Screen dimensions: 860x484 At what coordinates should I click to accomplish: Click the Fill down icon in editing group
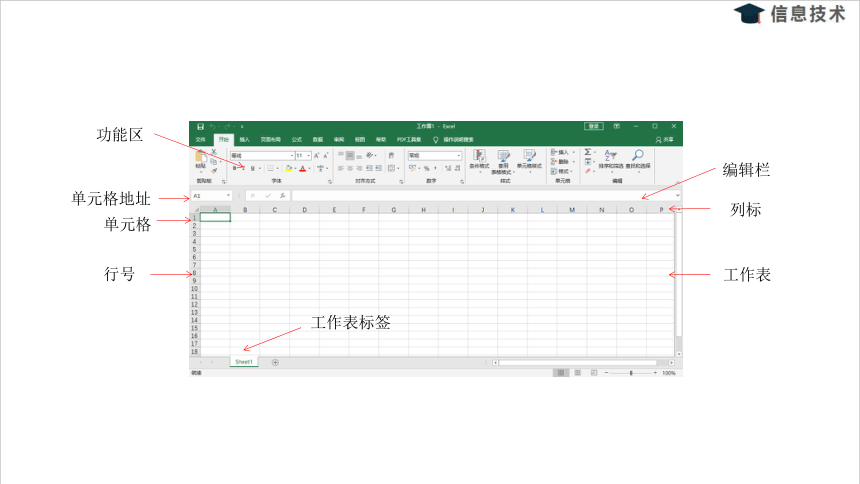pyautogui.click(x=588, y=162)
